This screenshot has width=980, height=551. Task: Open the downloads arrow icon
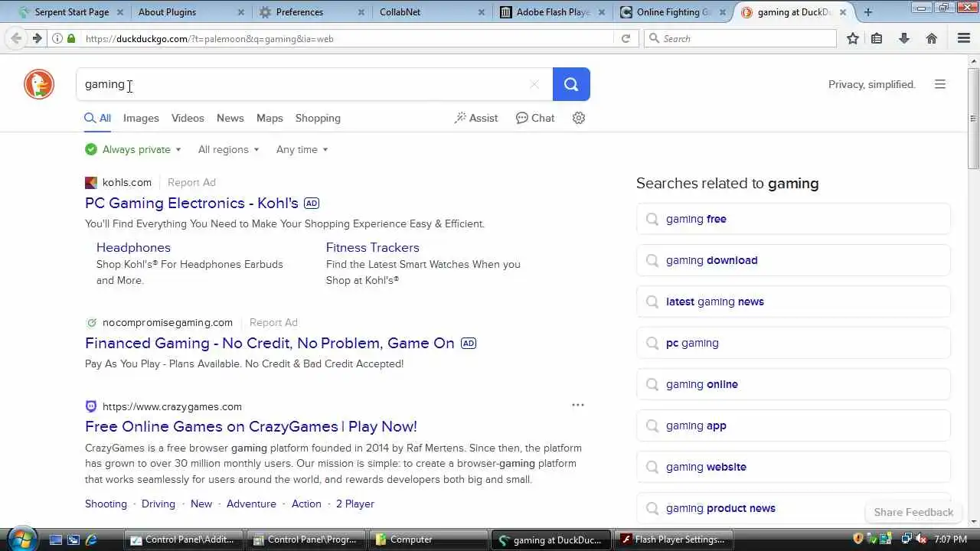click(904, 38)
